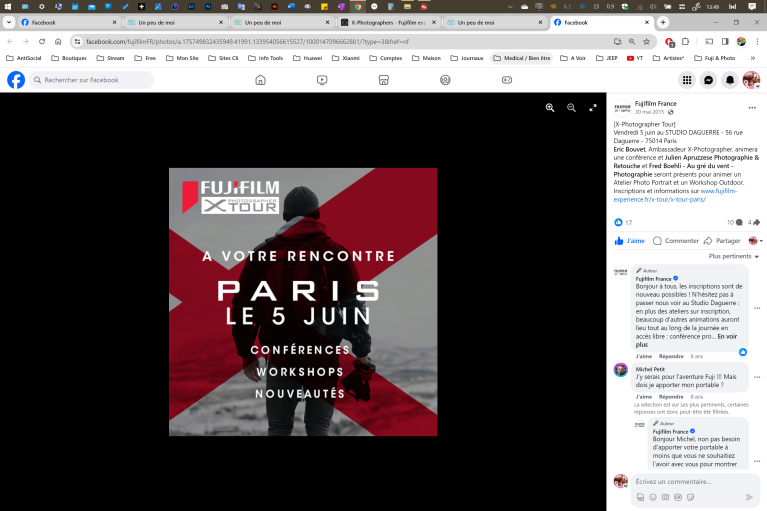Zoom out of the photo
The height and width of the screenshot is (511, 767).
click(571, 107)
